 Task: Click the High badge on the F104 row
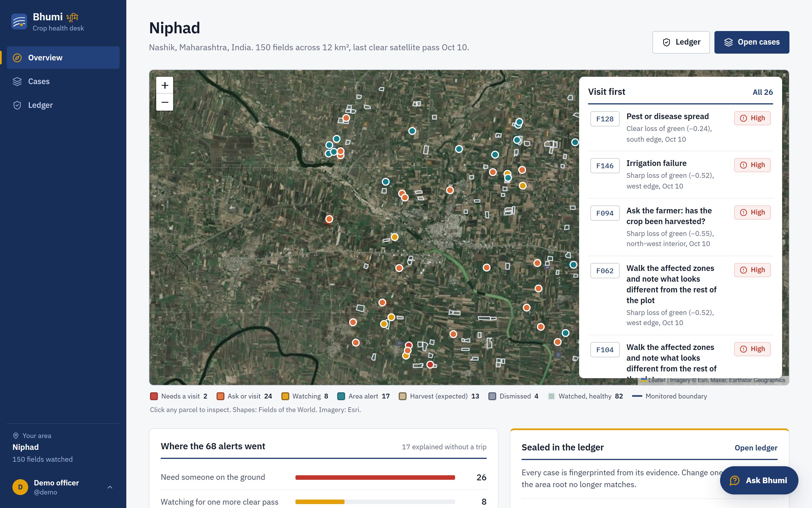tap(752, 349)
